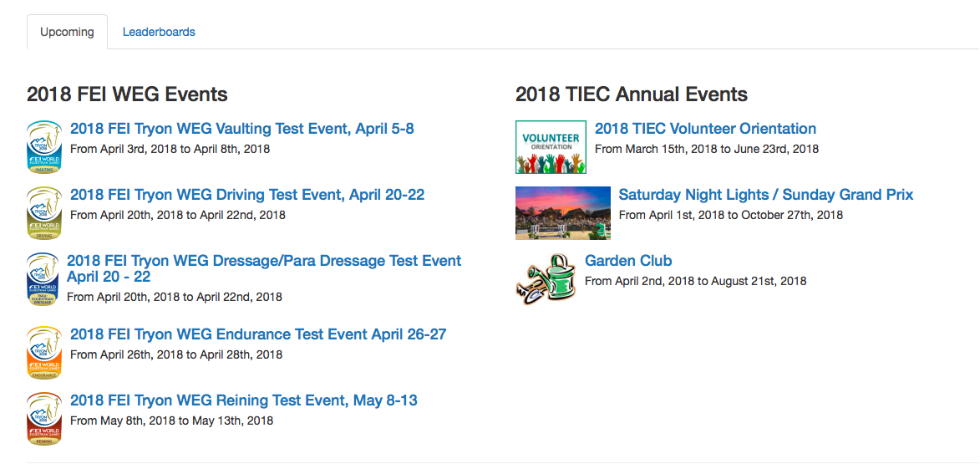Open Saturday Night Lights / Sunday Grand Prix link
The width and height of the screenshot is (980, 464).
[766, 195]
